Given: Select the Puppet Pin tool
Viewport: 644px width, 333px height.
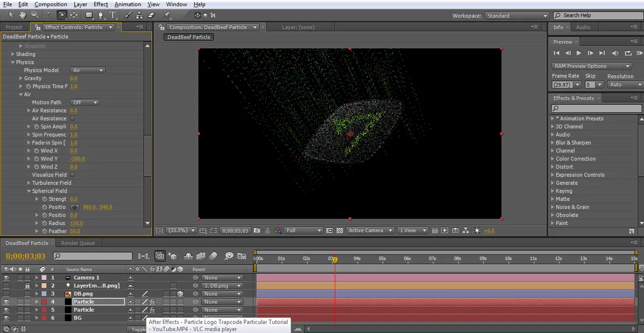Looking at the screenshot, I should (167, 15).
